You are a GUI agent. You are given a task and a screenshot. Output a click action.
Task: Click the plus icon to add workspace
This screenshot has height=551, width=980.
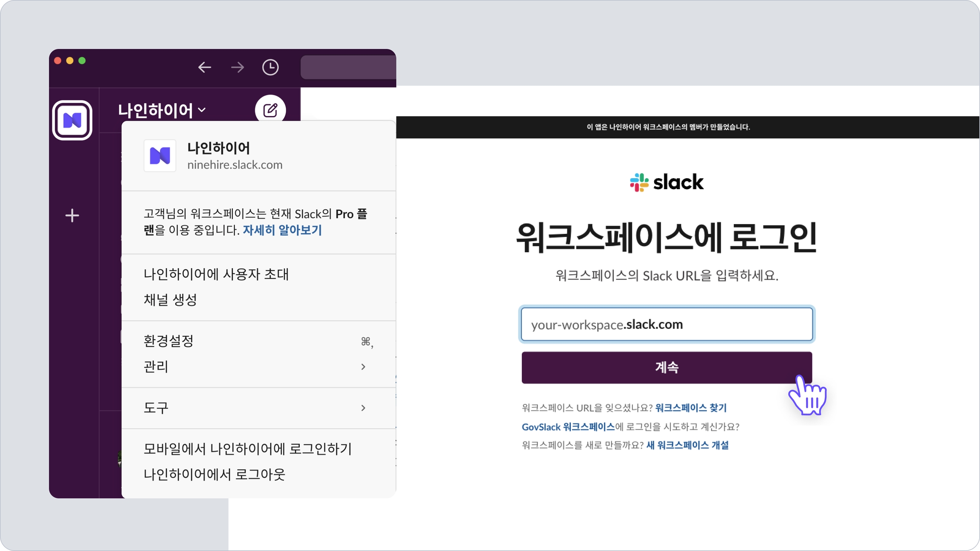(72, 216)
